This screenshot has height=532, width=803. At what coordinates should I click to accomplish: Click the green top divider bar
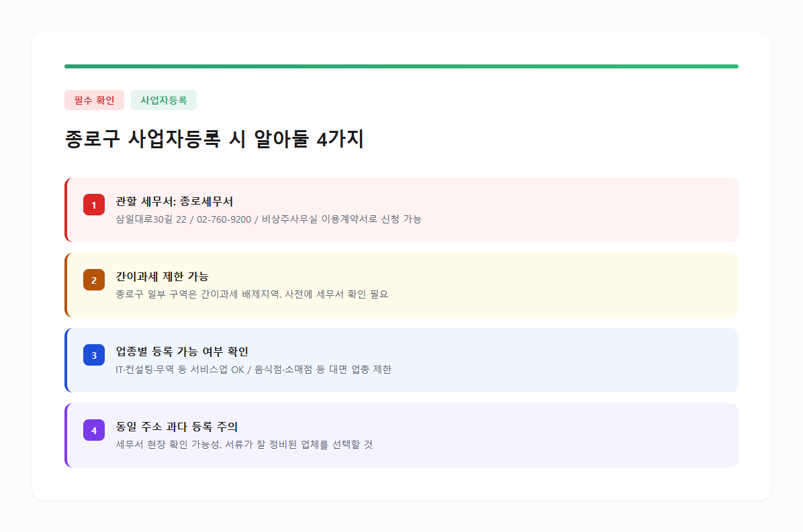pos(401,65)
